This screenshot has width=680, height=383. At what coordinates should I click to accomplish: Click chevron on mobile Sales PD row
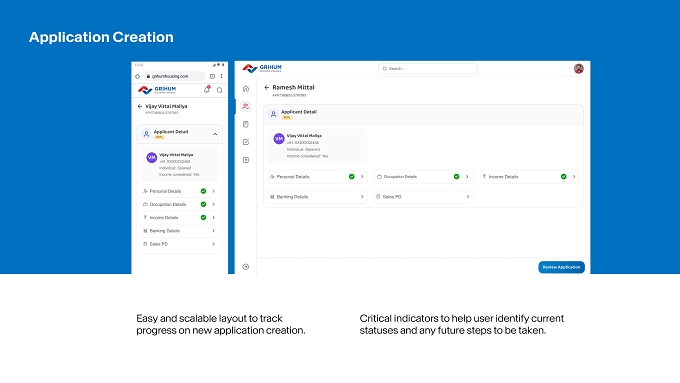coord(213,244)
